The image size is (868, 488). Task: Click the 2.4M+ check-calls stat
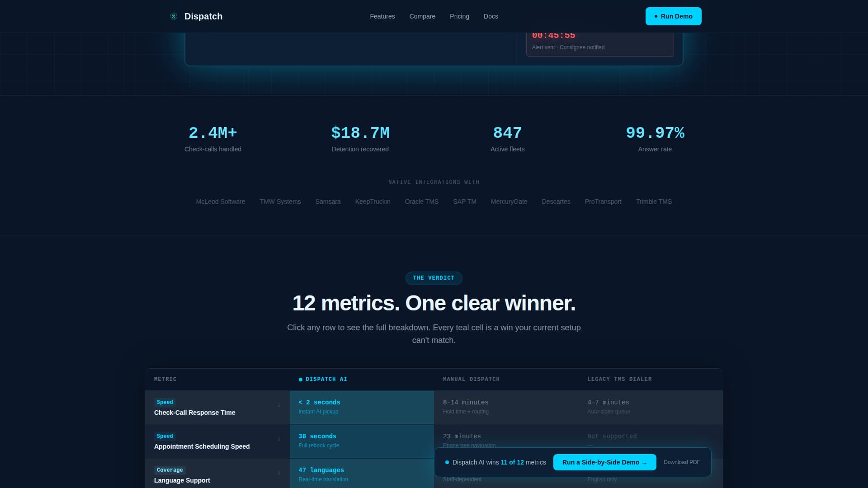[213, 139]
